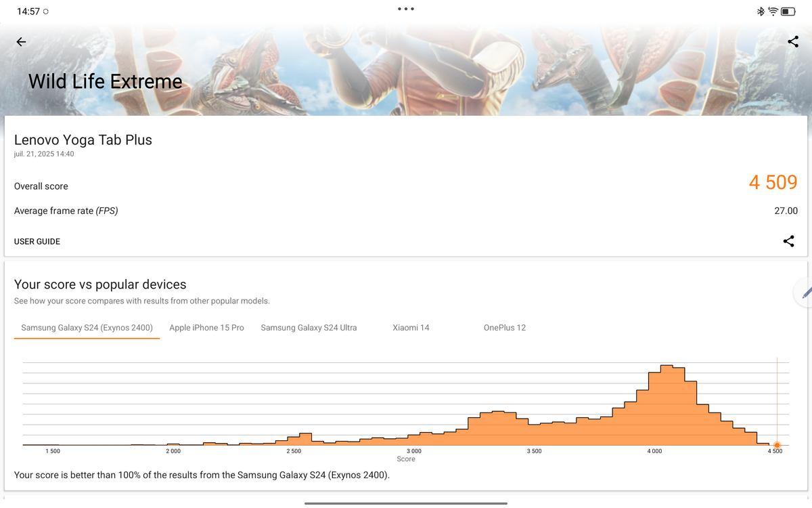The width and height of the screenshot is (812, 508).
Task: Tap the 'See how your score compares' description
Action: (x=142, y=301)
